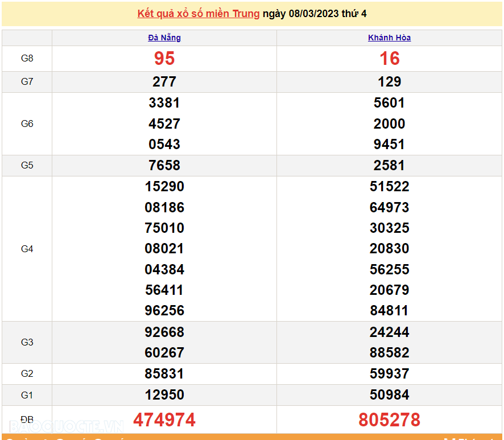Click Khánh Hòa G8 result 16
504x440 pixels.
(x=390, y=59)
